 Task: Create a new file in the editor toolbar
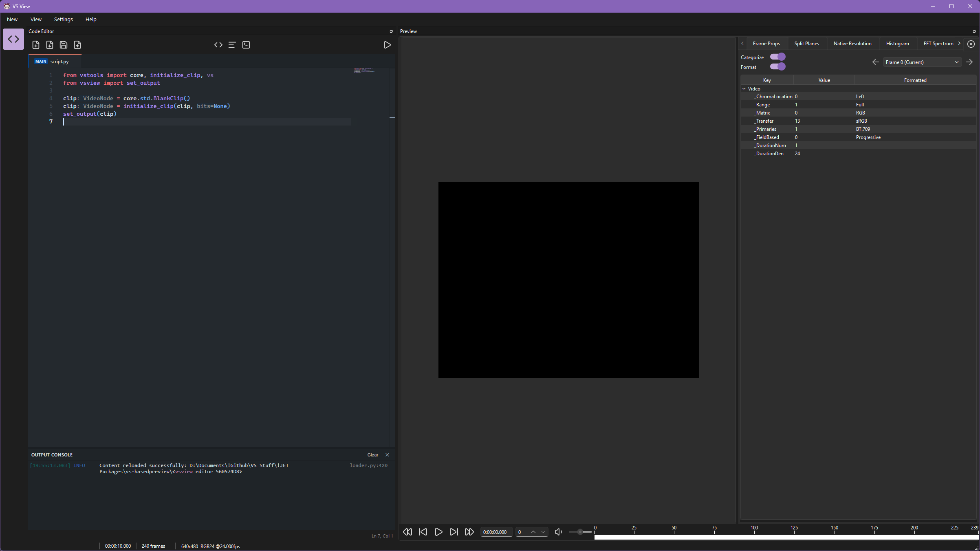coord(36,45)
